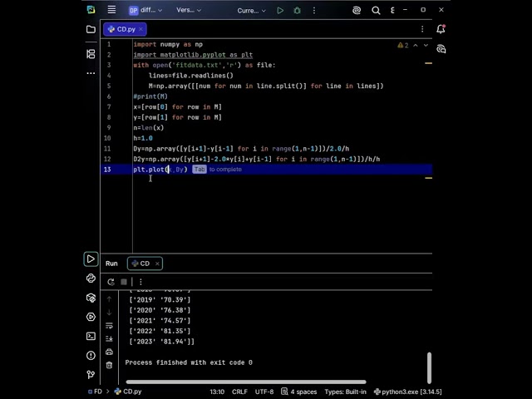532x399 pixels.
Task: Expand the project selector dropdown
Action: (x=145, y=11)
